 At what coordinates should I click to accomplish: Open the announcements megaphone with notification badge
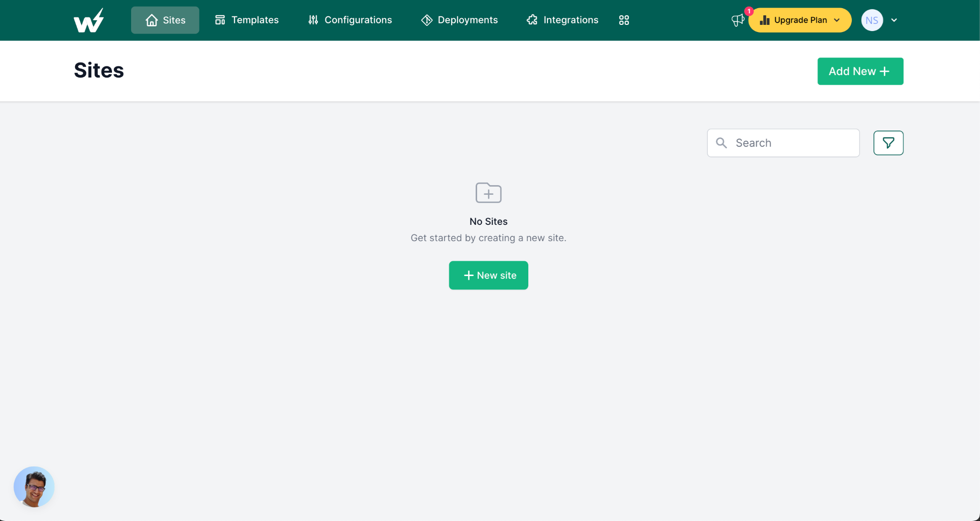pos(737,20)
